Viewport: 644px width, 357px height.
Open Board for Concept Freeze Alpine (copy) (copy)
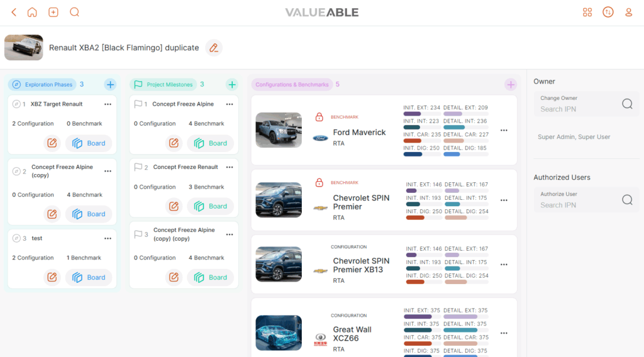coord(210,277)
